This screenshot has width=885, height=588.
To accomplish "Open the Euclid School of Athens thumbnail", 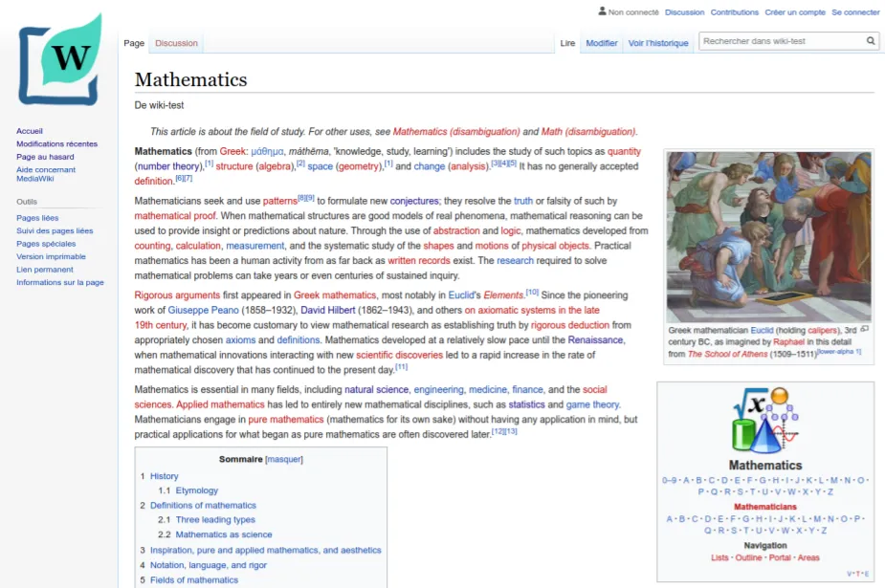I will tap(768, 236).
